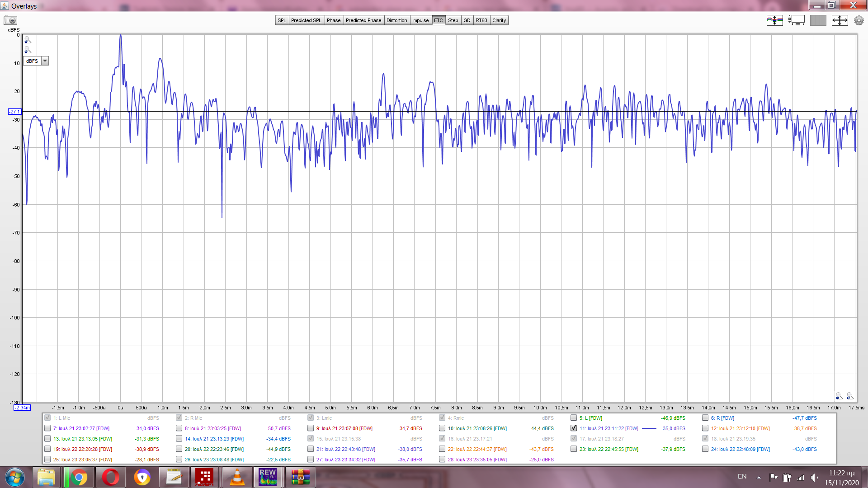Select the Impulse graph button

coord(420,20)
